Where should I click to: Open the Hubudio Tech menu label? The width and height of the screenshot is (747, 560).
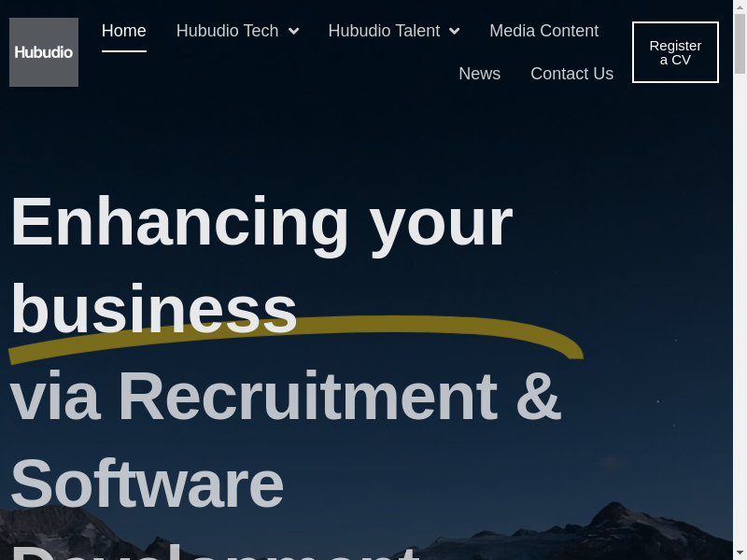(227, 31)
